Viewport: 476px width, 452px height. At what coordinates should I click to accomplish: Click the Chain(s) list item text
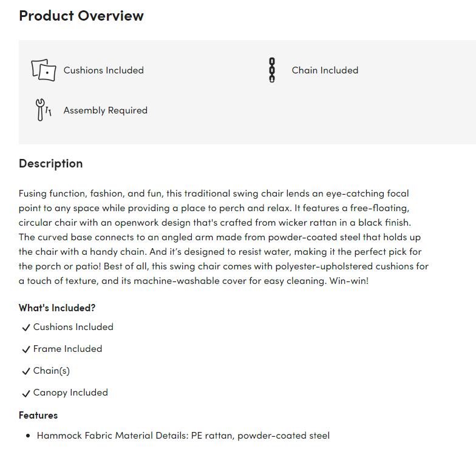pyautogui.click(x=51, y=371)
